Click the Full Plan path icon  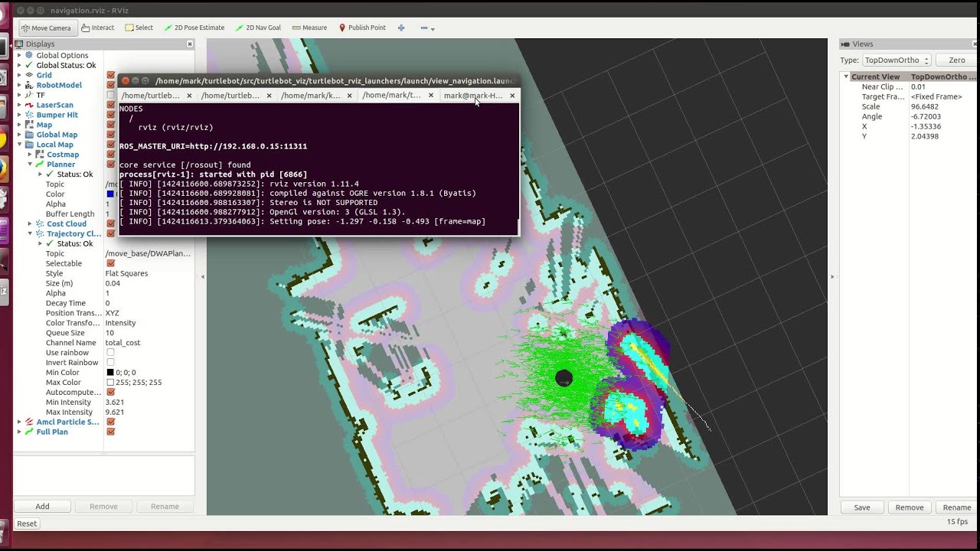[x=30, y=432]
